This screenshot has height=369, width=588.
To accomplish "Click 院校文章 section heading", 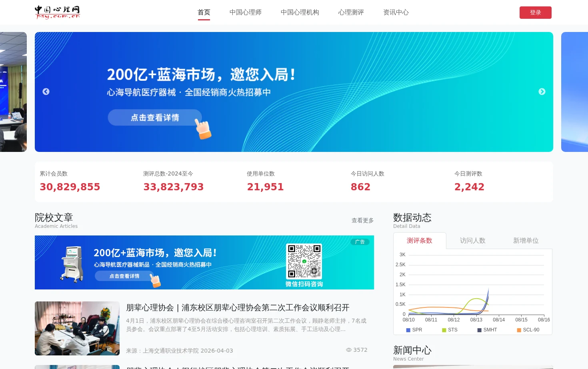I will [x=54, y=217].
